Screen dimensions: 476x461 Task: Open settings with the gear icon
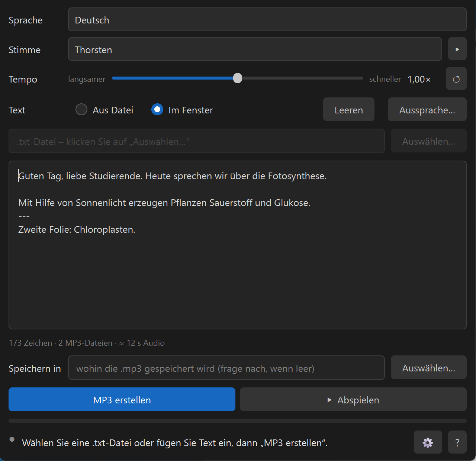point(428,442)
